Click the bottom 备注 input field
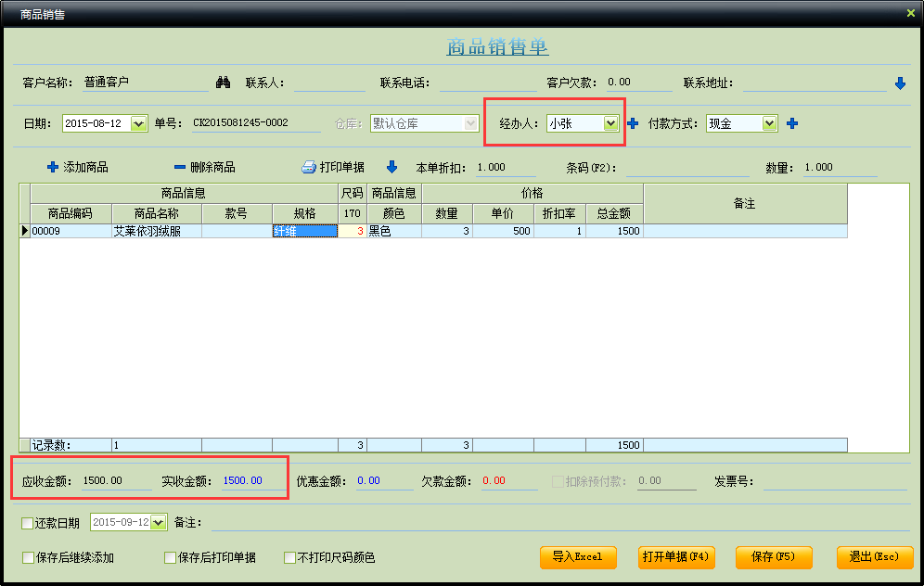The image size is (924, 586). click(x=559, y=523)
